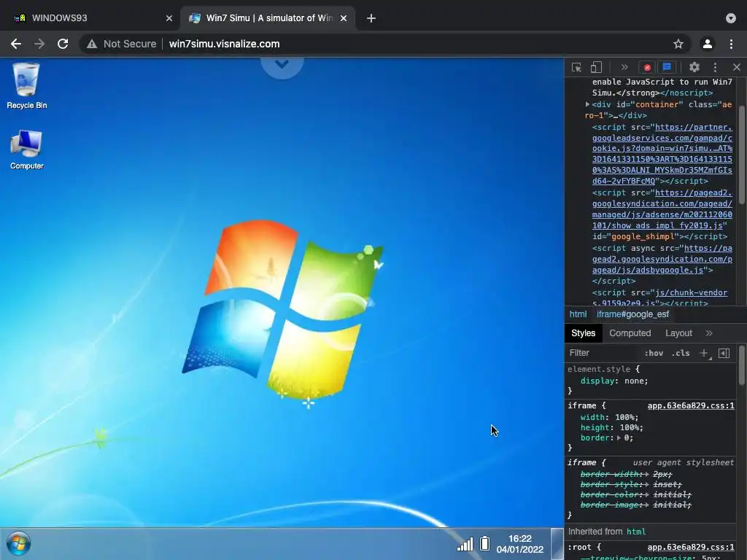Bookmark this page with the star

[x=678, y=44]
